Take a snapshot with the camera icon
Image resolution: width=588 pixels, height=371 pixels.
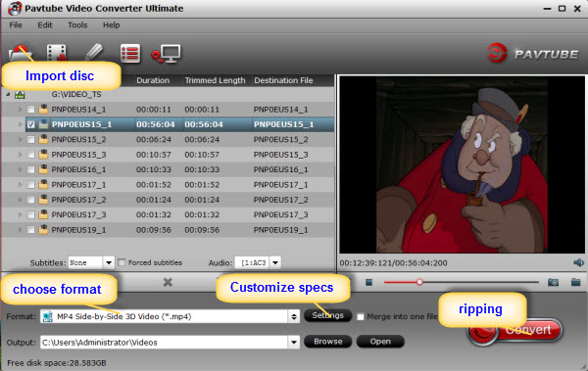pos(553,282)
